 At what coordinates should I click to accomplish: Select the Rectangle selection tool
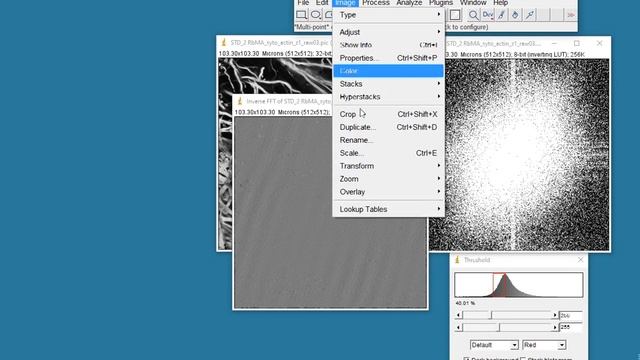pos(301,15)
